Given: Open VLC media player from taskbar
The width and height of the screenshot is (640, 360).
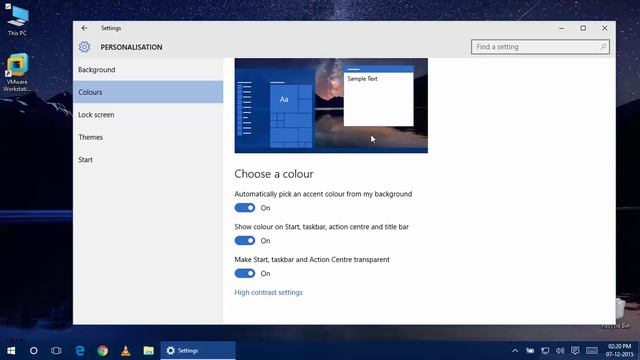Looking at the screenshot, I should 126,351.
